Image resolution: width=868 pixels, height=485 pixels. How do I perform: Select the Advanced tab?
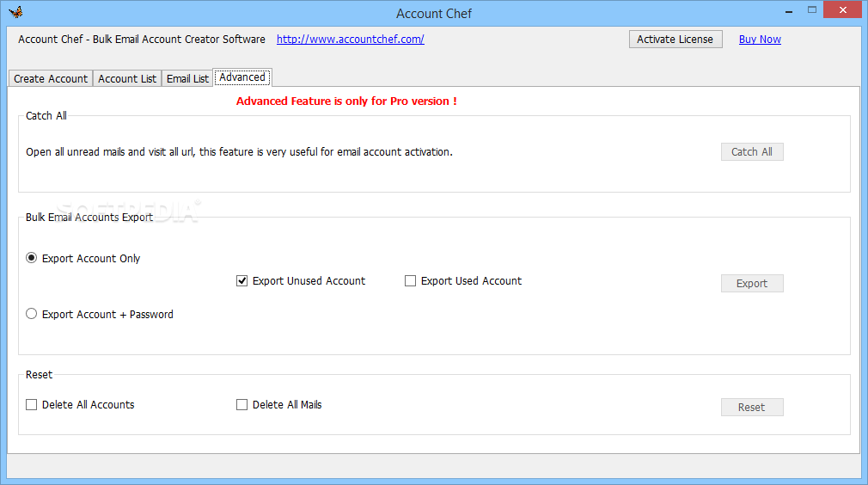point(242,77)
